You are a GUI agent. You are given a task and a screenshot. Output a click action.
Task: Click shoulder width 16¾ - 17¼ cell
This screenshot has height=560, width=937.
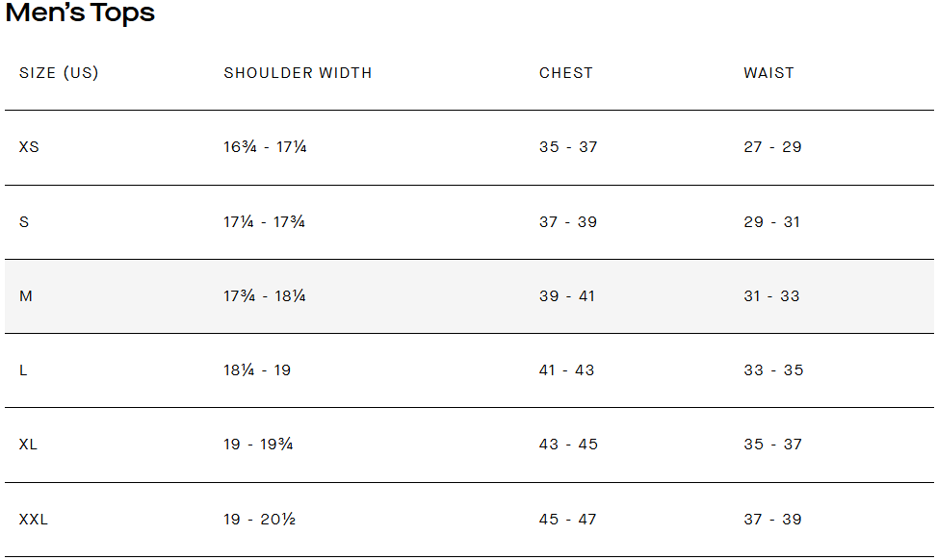pyautogui.click(x=265, y=147)
